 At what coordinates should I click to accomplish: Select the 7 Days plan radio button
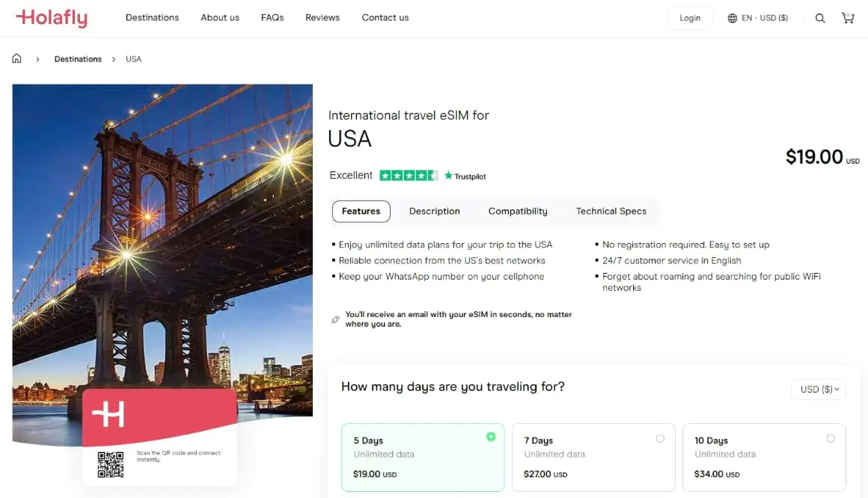[x=660, y=439]
